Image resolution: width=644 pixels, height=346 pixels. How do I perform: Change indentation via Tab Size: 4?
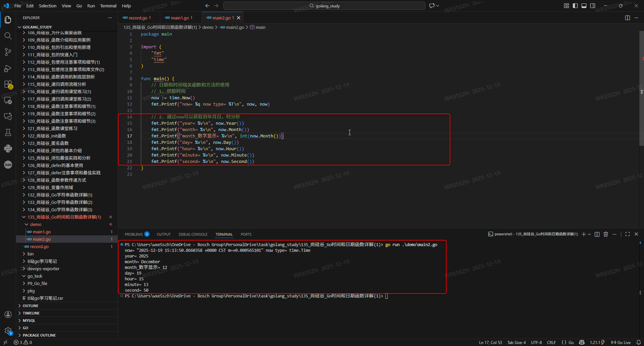point(517,342)
